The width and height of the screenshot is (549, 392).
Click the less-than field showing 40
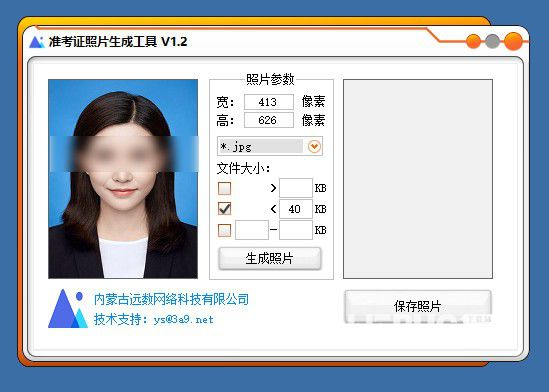296,209
